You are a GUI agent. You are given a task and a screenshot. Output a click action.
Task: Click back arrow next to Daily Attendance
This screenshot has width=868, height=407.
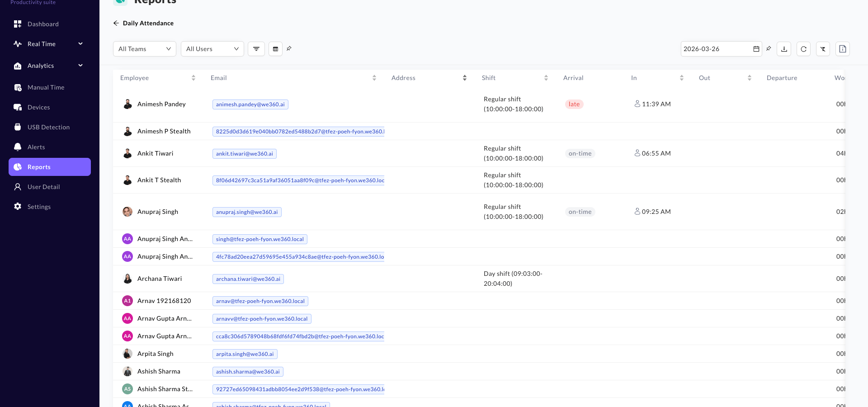[116, 23]
